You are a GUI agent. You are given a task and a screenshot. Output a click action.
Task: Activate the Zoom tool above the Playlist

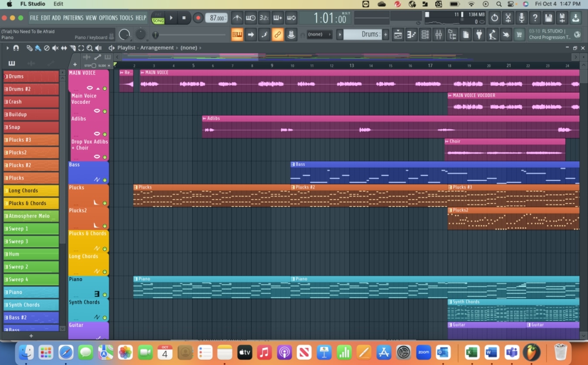pos(90,48)
